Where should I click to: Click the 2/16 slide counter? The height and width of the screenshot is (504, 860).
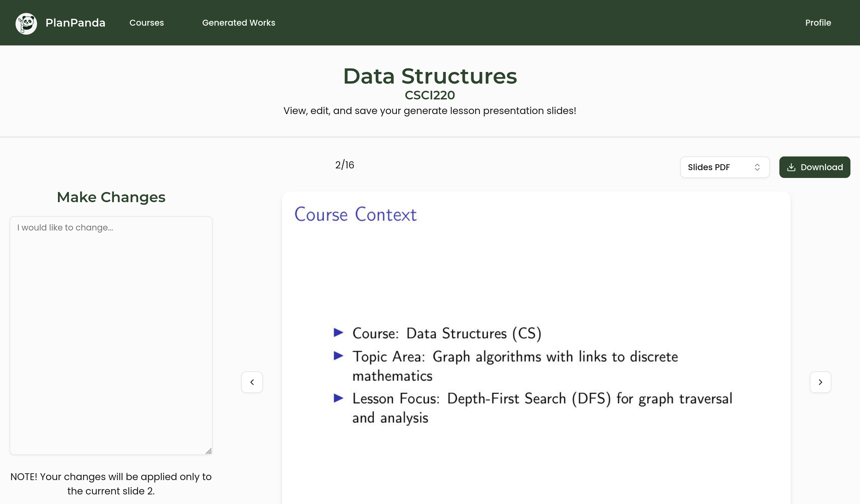point(344,165)
